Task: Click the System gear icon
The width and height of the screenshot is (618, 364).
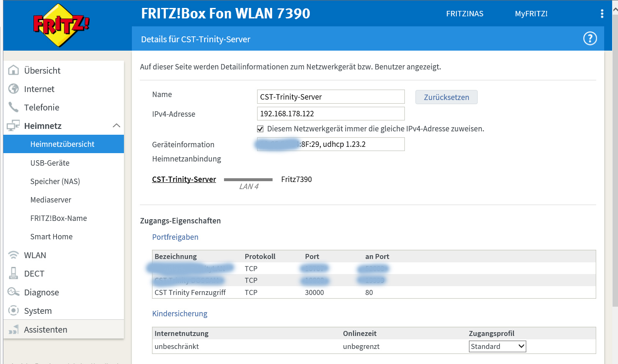Action: (x=13, y=310)
